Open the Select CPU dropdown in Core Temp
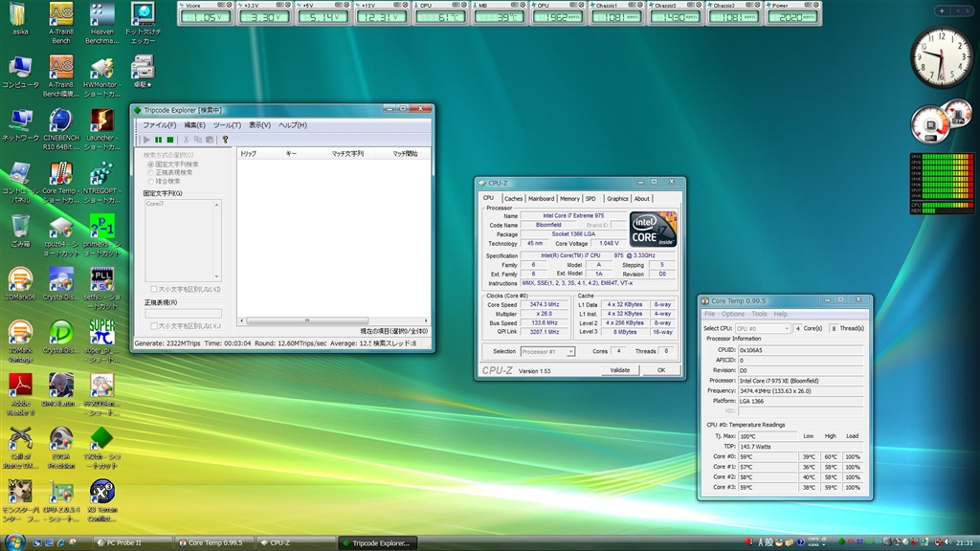This screenshot has height=551, width=980. [763, 328]
